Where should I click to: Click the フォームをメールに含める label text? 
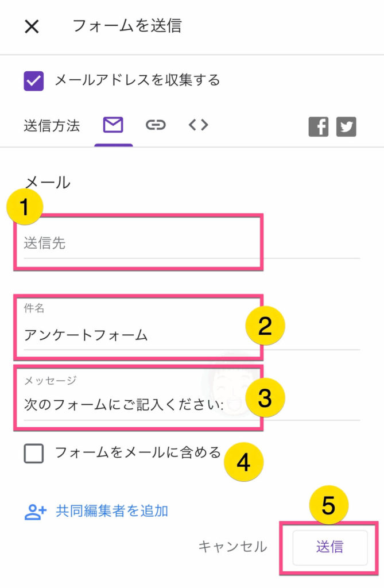click(x=138, y=452)
